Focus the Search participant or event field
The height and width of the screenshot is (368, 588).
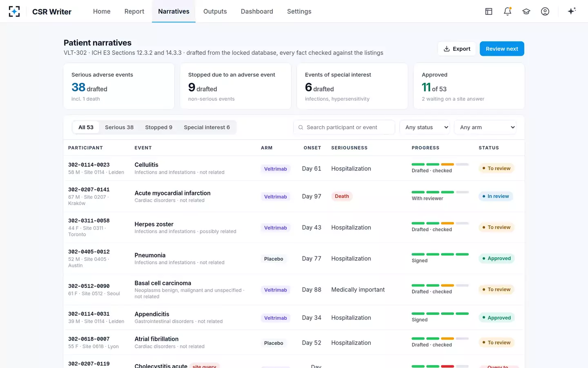point(344,128)
